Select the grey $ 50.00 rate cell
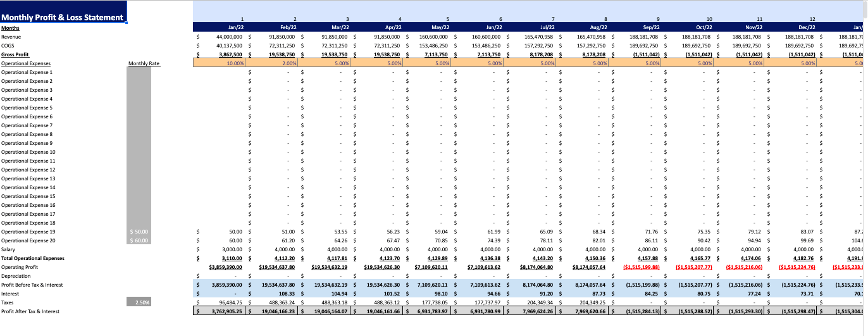The height and width of the screenshot is (336, 868). (139, 232)
